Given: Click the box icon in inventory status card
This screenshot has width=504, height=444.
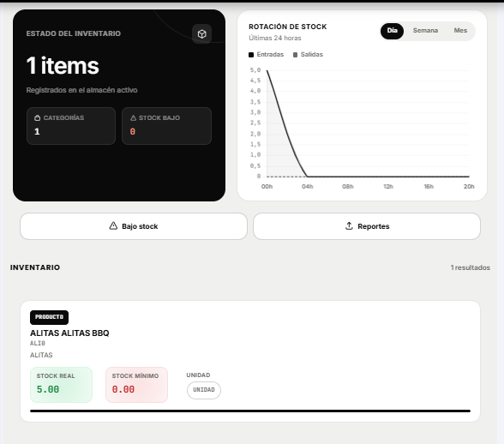Looking at the screenshot, I should click(x=202, y=33).
